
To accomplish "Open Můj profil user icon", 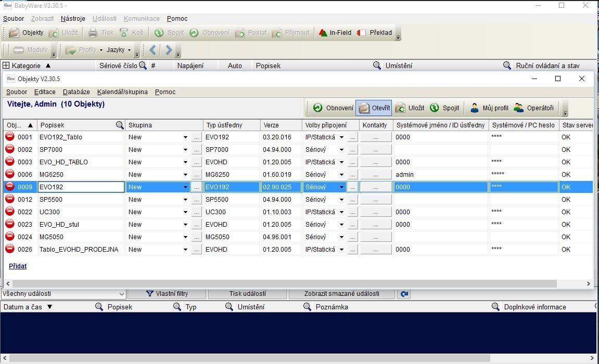I will point(474,108).
